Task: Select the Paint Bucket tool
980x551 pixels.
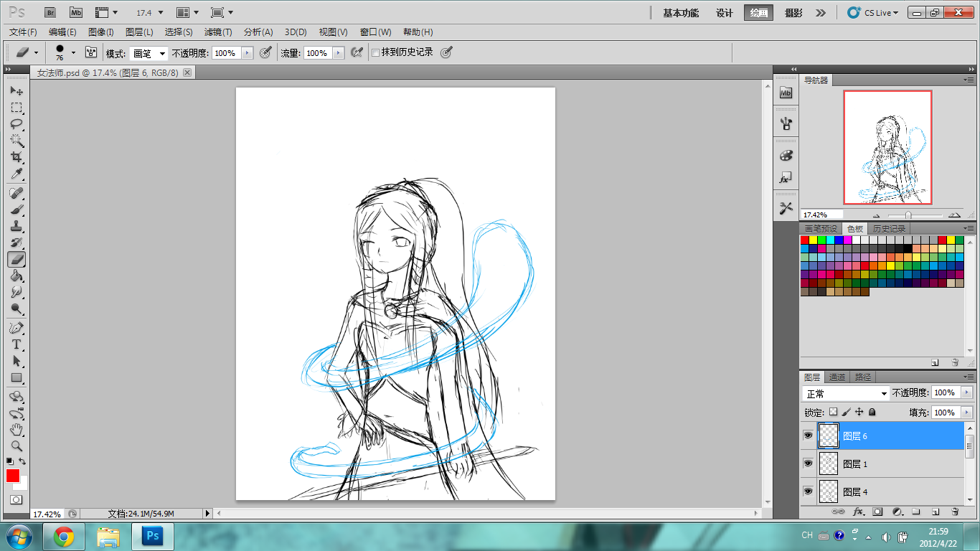Action: pos(17,276)
